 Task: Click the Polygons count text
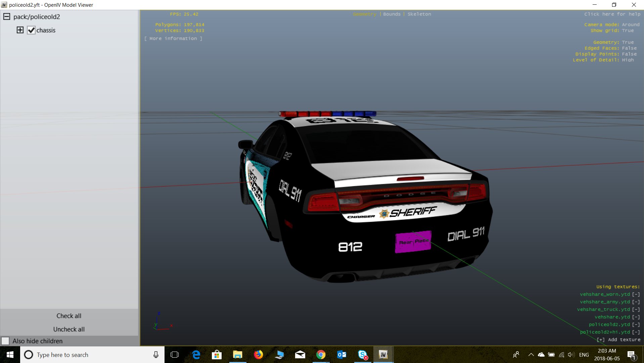(180, 25)
